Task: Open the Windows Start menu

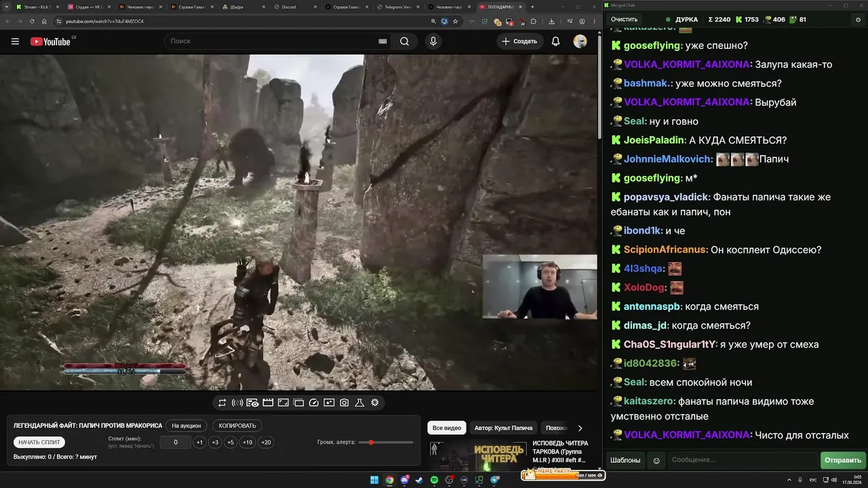Action: coord(374,481)
